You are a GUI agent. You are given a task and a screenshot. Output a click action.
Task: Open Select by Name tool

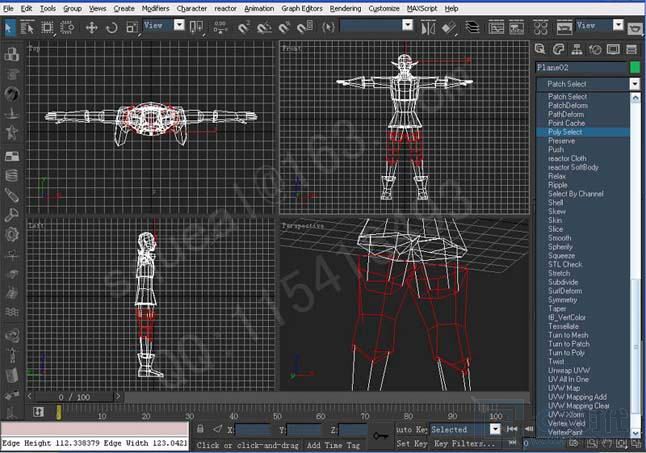pos(27,28)
